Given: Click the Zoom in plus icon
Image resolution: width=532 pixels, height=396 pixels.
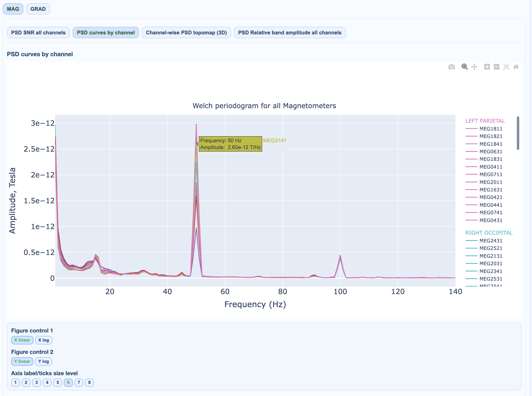Looking at the screenshot, I should click(487, 67).
